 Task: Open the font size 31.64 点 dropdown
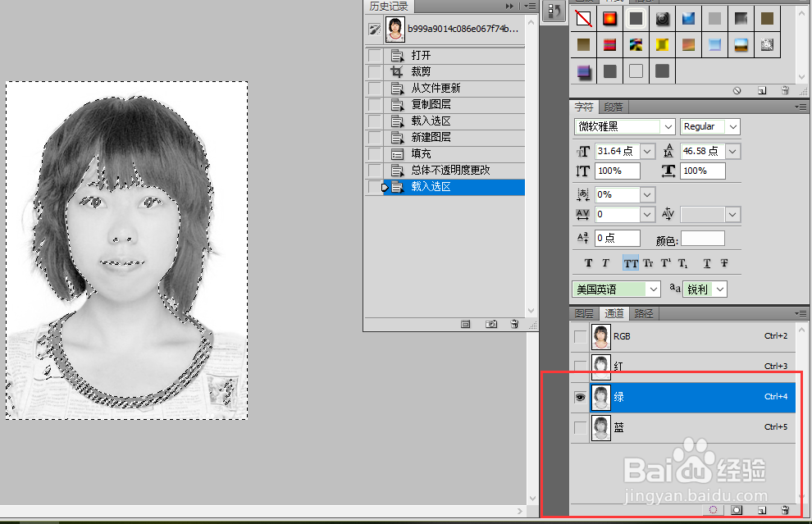click(647, 151)
